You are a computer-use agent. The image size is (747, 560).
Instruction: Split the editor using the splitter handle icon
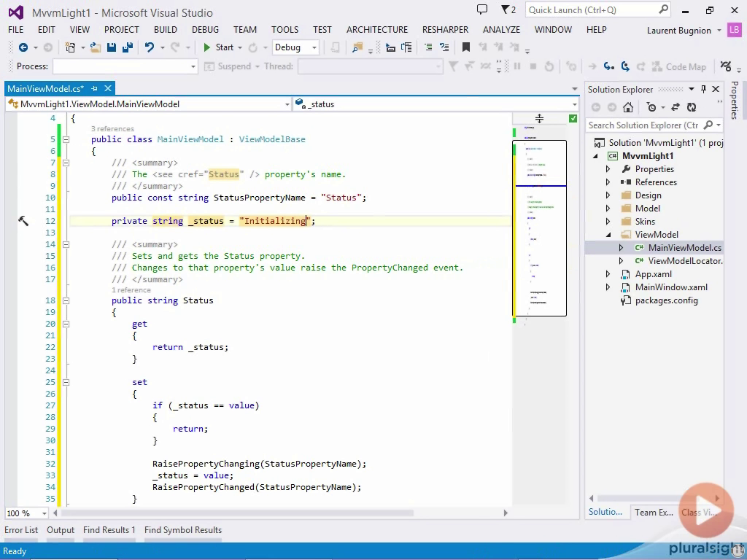click(x=539, y=118)
